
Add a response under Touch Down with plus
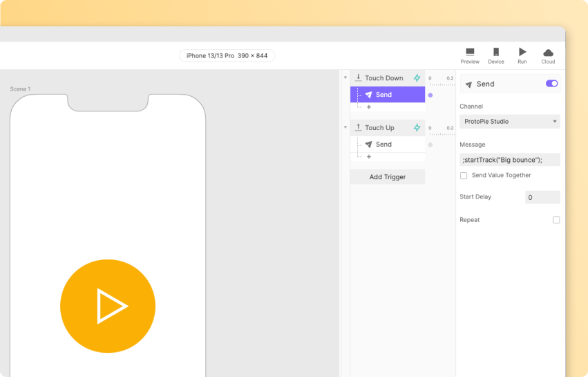pos(369,107)
